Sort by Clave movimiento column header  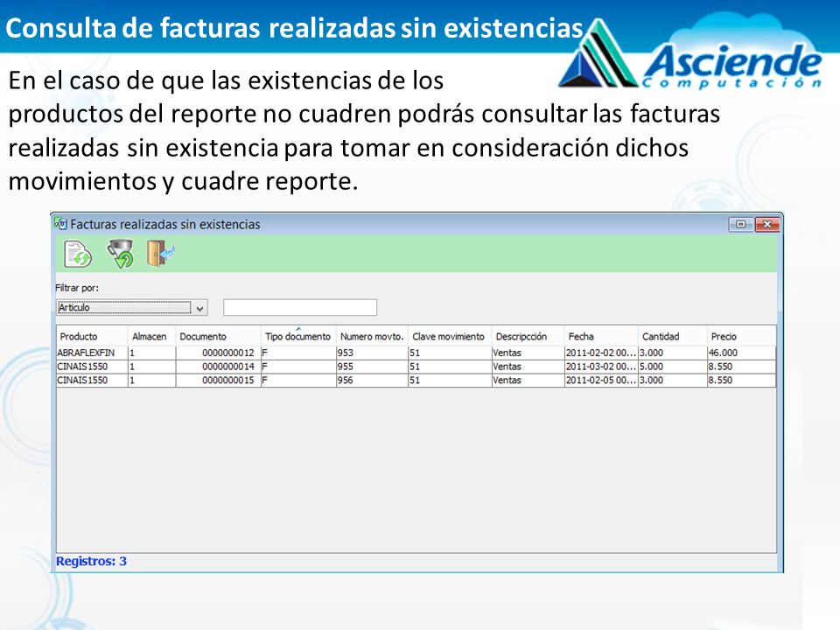pyautogui.click(x=450, y=336)
